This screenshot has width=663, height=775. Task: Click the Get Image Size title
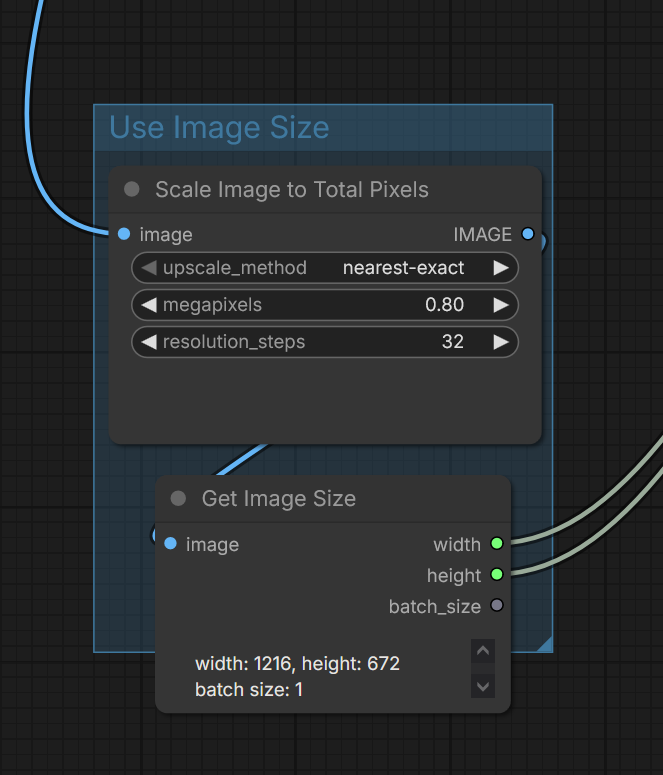click(279, 499)
